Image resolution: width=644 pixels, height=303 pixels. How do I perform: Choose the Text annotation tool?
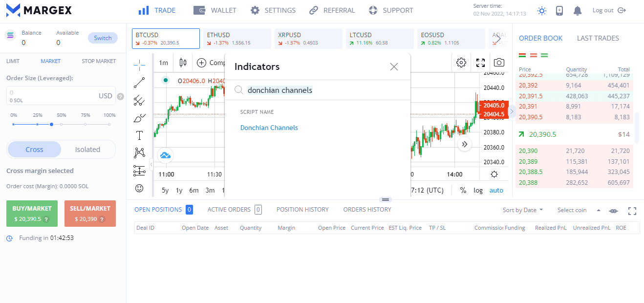(139, 135)
